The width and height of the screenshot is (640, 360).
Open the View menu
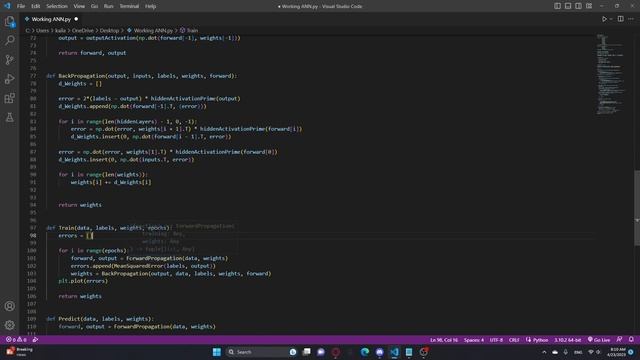click(x=79, y=6)
